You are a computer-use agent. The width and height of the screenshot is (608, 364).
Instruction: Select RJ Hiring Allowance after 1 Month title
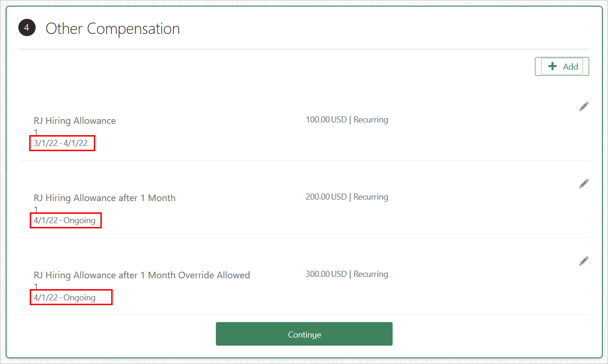[104, 198]
